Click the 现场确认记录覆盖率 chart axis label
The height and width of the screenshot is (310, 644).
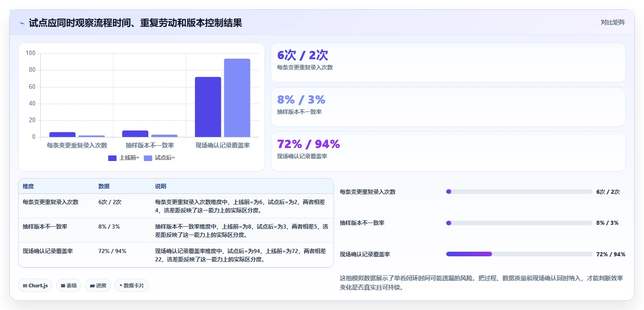[x=222, y=145]
